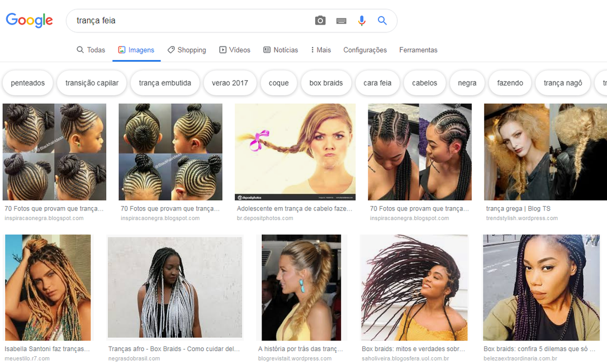Open the depositphotos teen braid image
The height and width of the screenshot is (364, 607).
(x=295, y=152)
